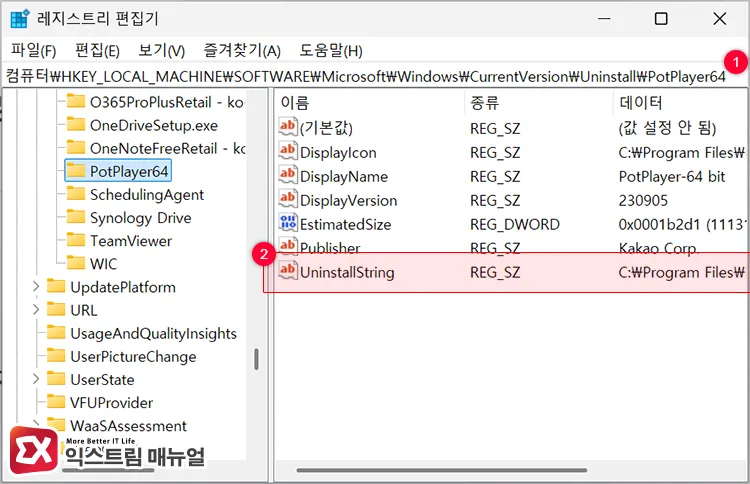
Task: Select the PotPlayer64 key name
Action: pyautogui.click(x=129, y=171)
